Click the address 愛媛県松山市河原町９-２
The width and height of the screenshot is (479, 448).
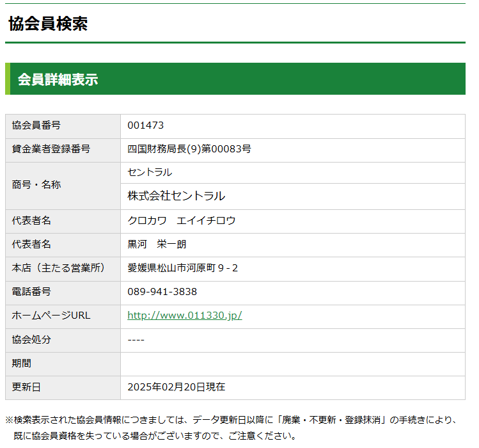(x=183, y=268)
